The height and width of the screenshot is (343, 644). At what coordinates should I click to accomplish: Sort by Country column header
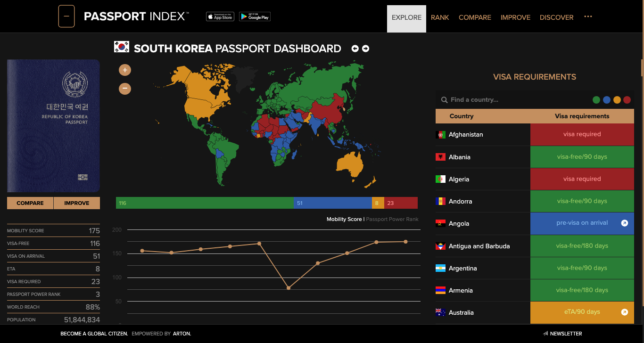[x=462, y=116]
